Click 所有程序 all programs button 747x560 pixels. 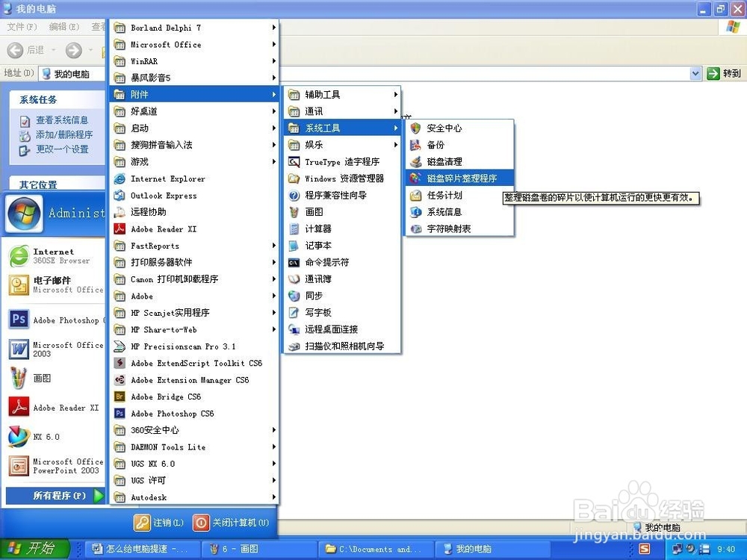coord(55,495)
